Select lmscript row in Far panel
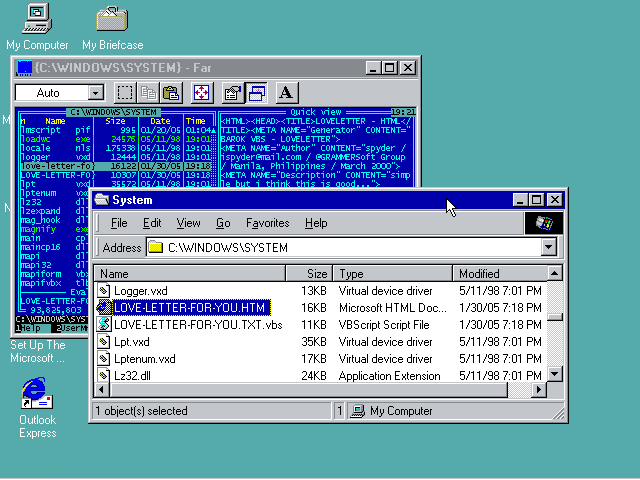640x480 pixels. pos(117,130)
